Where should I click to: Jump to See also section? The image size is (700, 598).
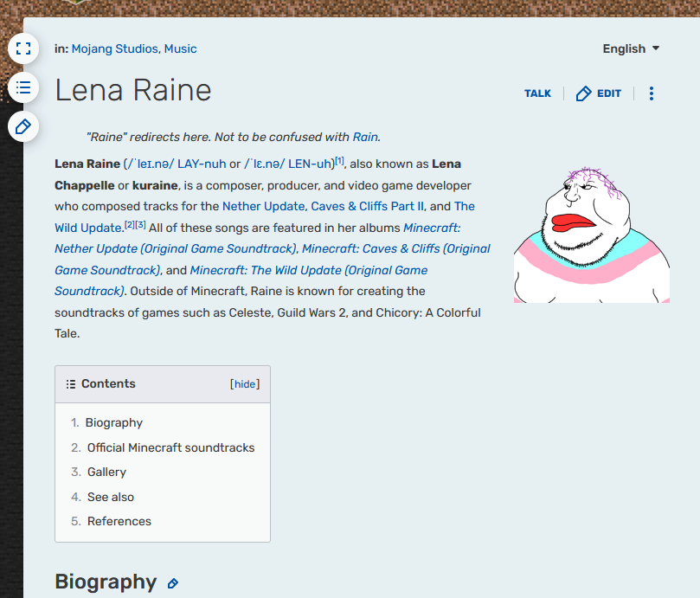[x=110, y=498]
